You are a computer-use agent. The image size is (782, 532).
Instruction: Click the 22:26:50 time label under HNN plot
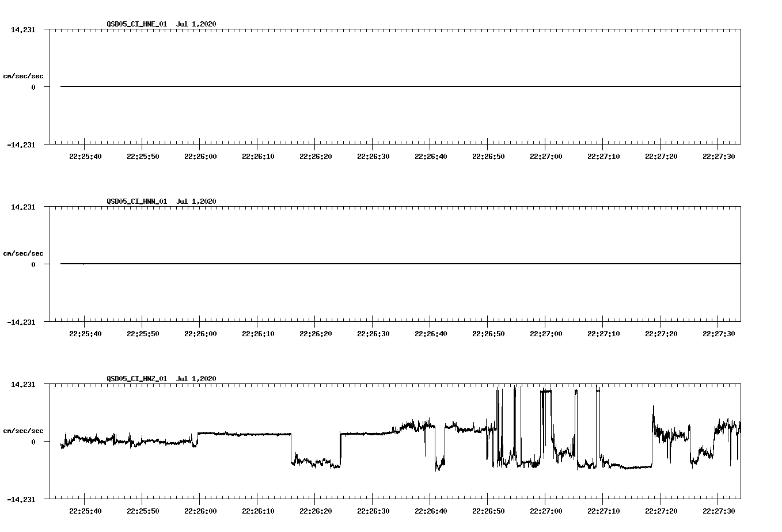(488, 334)
